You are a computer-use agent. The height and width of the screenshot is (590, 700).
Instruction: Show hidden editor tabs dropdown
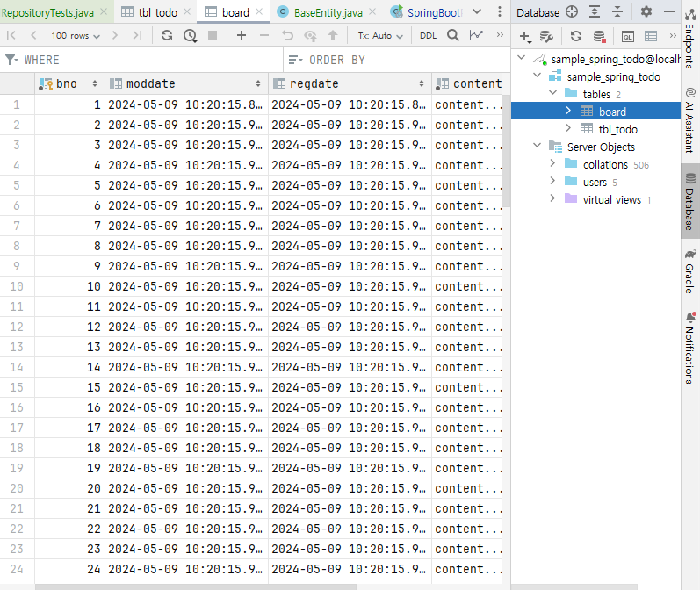(477, 11)
